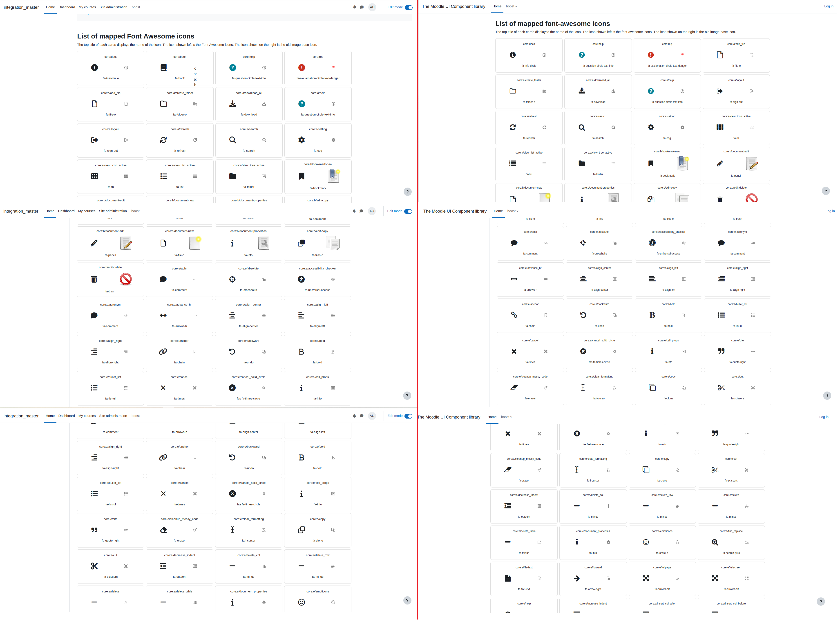Click 'The Moodle UI Component library' title in topmost header

pyautogui.click(x=454, y=7)
